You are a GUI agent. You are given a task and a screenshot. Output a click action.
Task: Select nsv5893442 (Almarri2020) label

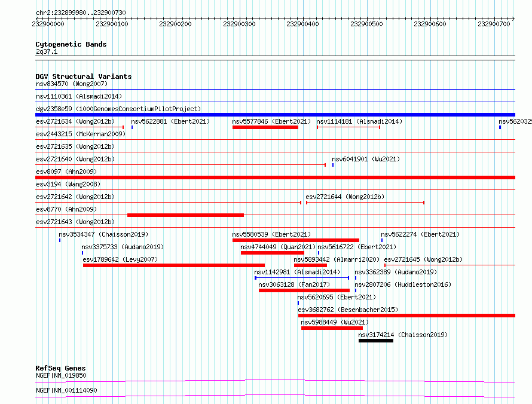[x=337, y=259]
